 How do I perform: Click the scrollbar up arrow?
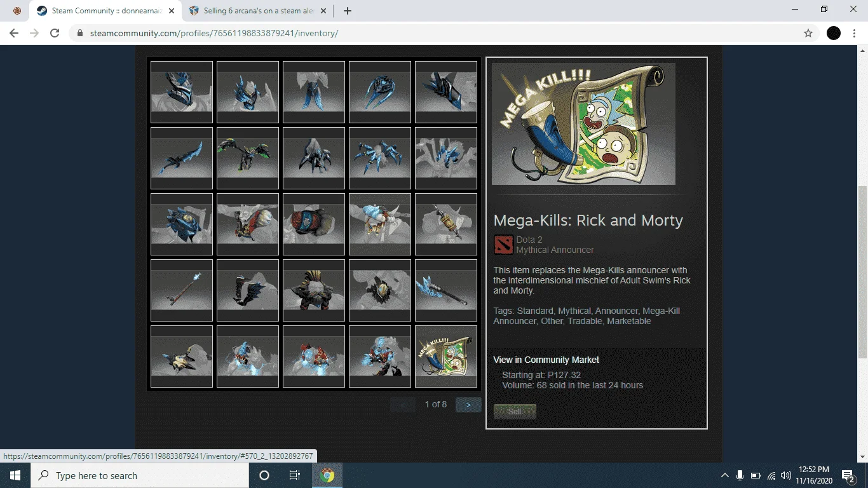pyautogui.click(x=862, y=51)
